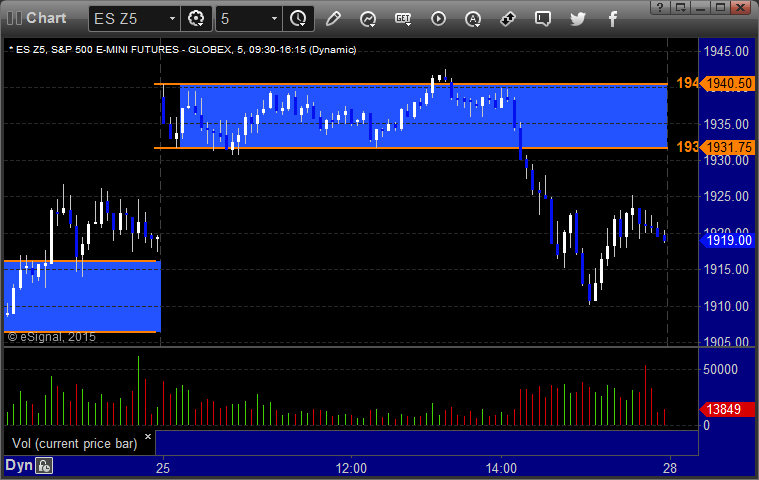Click the 28 date axis label
759x480 pixels.
click(670, 468)
